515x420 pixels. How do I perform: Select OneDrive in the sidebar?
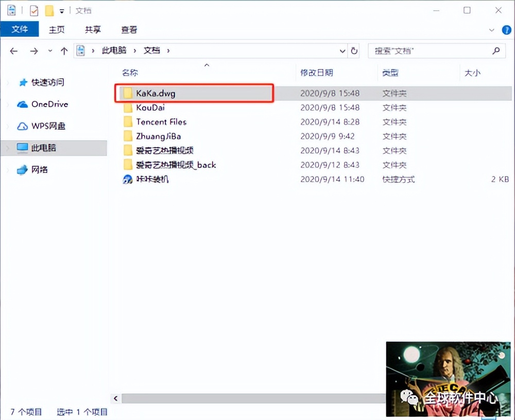click(x=47, y=104)
